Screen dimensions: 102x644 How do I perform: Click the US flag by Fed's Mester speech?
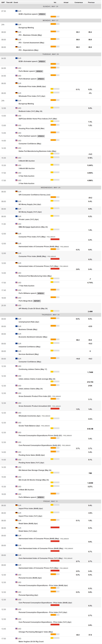[x=16, y=68]
